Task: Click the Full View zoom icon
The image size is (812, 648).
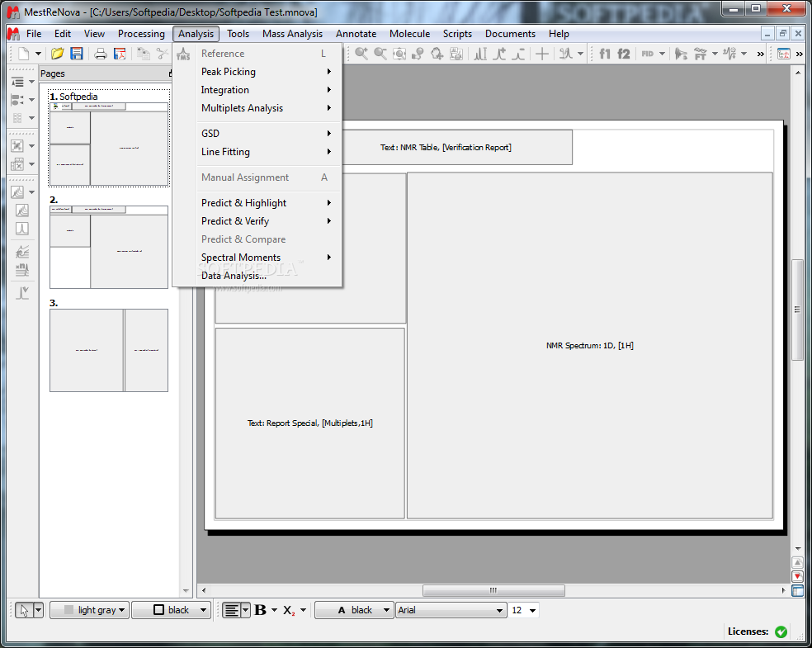Action: tap(399, 54)
